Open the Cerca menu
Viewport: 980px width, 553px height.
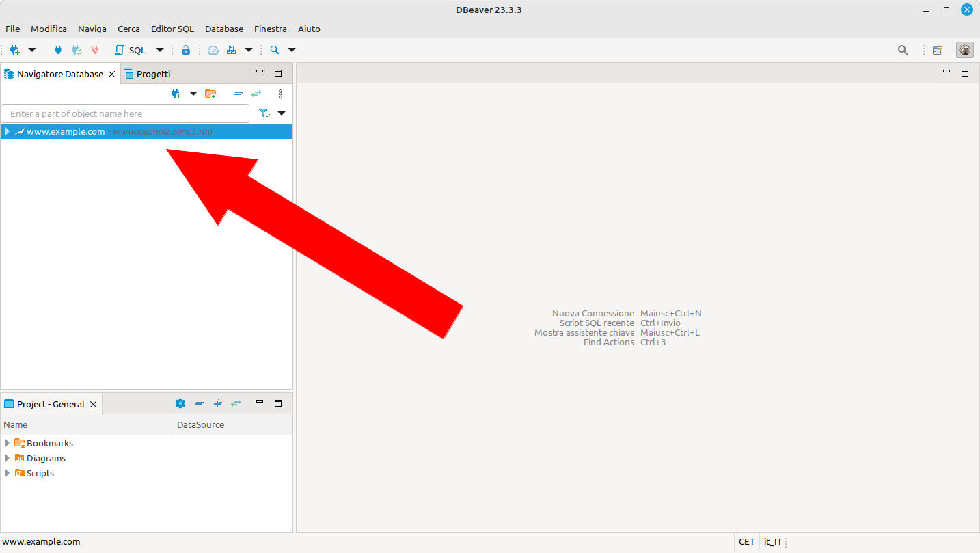tap(128, 29)
